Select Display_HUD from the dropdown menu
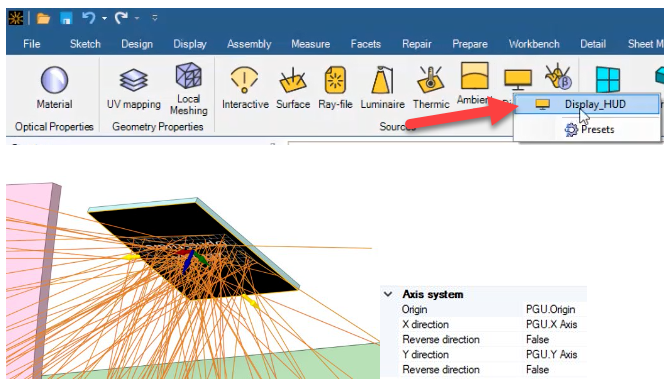671x391 pixels. [x=587, y=104]
